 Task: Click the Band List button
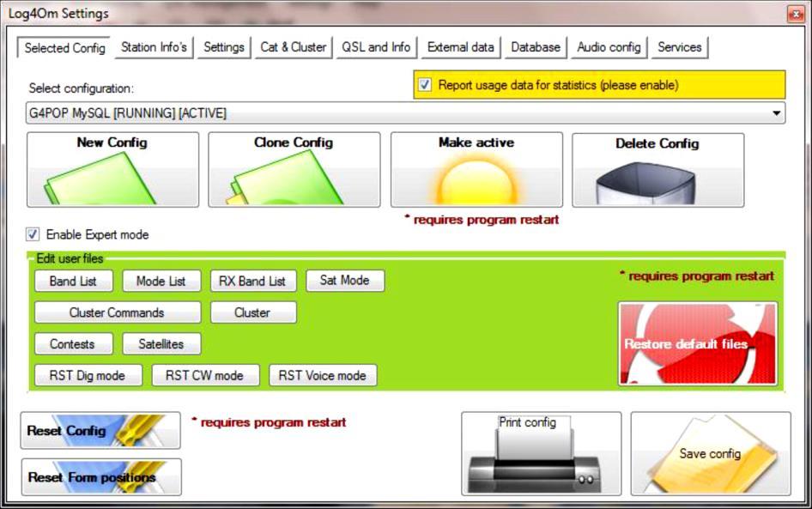pyautogui.click(x=74, y=282)
